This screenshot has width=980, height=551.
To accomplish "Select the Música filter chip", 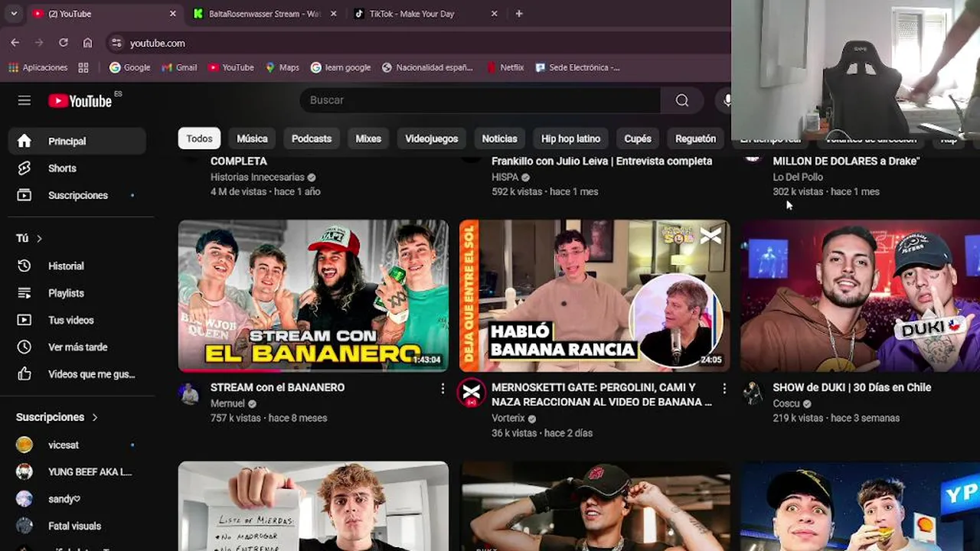I will (x=252, y=139).
